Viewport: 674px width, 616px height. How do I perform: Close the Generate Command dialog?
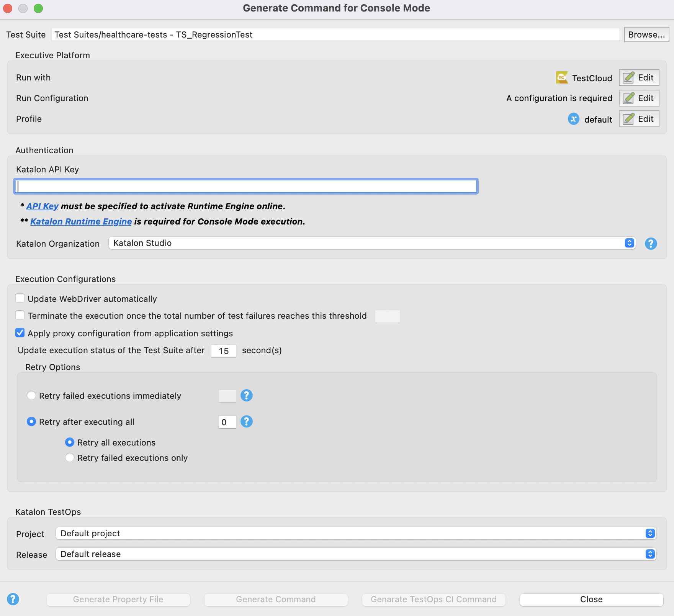pos(591,600)
